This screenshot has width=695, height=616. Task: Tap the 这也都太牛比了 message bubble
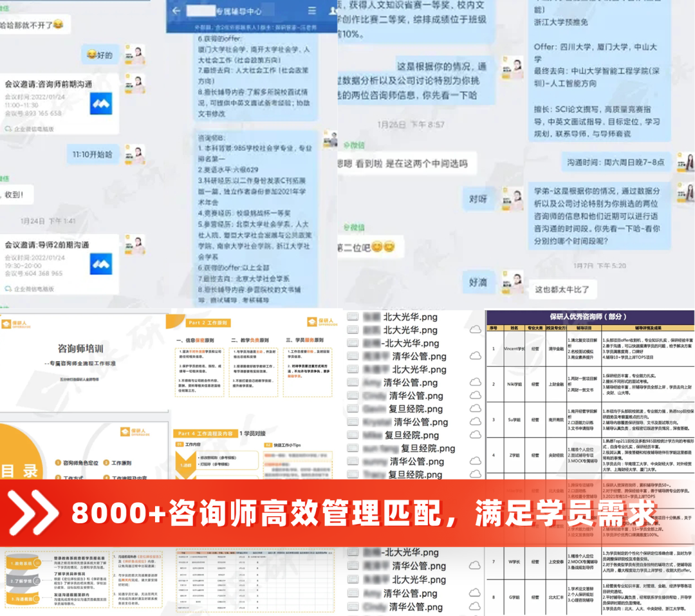(x=562, y=289)
